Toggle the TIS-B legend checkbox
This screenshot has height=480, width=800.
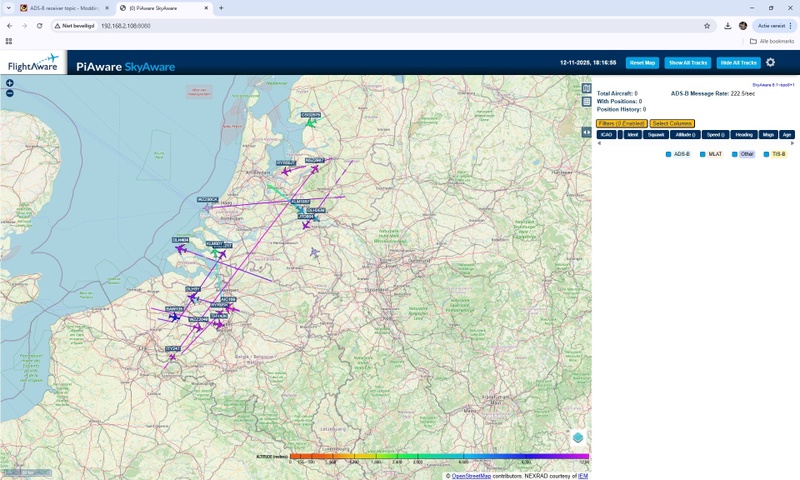pos(767,154)
